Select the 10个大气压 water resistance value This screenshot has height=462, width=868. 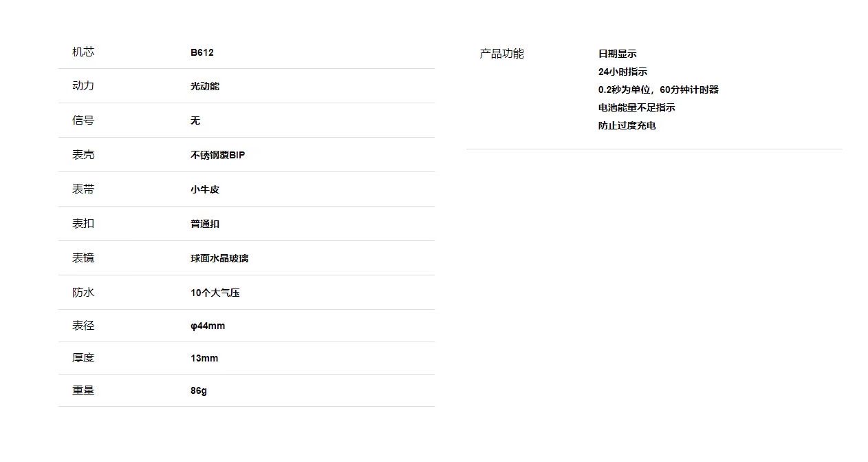click(215, 293)
